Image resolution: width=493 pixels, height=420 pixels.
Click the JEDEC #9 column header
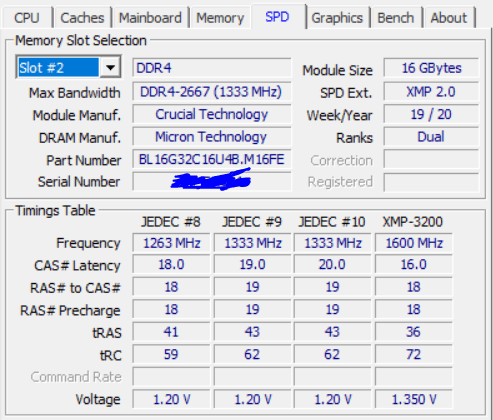[x=252, y=222]
